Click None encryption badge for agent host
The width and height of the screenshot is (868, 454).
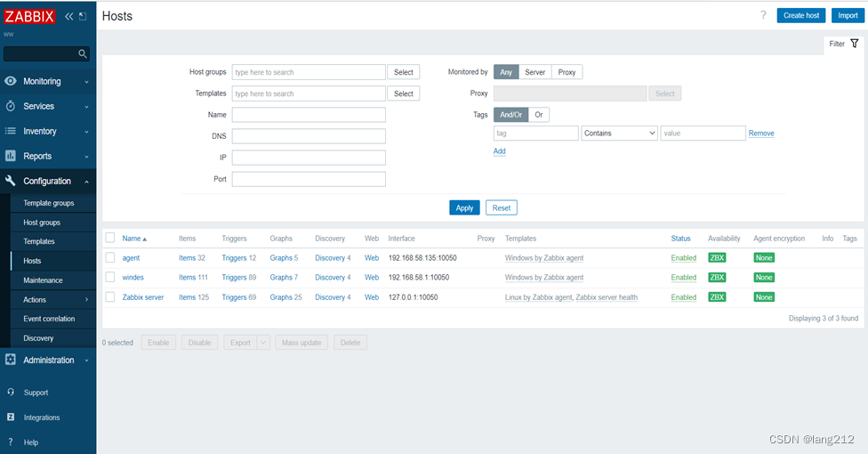[x=764, y=258]
